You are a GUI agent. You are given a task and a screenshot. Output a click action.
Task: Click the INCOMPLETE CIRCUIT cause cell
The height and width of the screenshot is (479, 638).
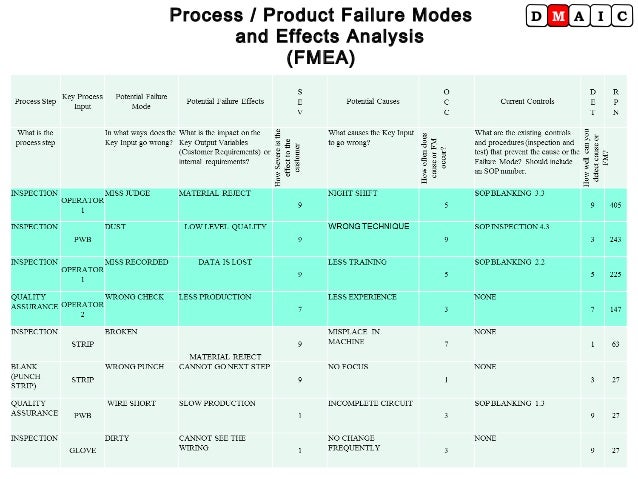tap(373, 415)
